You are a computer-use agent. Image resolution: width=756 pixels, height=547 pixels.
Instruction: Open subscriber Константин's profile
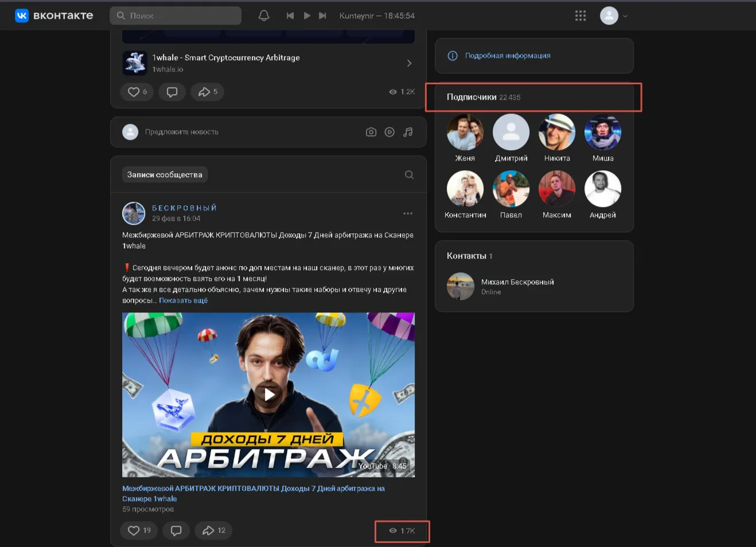[465, 195]
